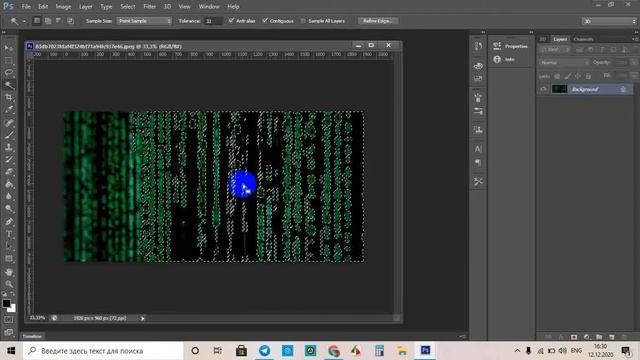Expand the collapsed toolbox double arrow
This screenshot has height=360, width=640.
[4, 32]
